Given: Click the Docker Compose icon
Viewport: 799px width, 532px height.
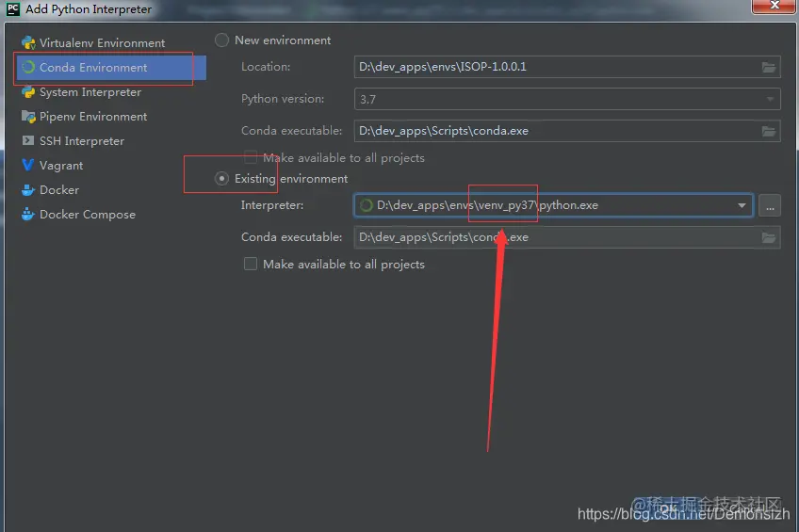Looking at the screenshot, I should click(28, 215).
